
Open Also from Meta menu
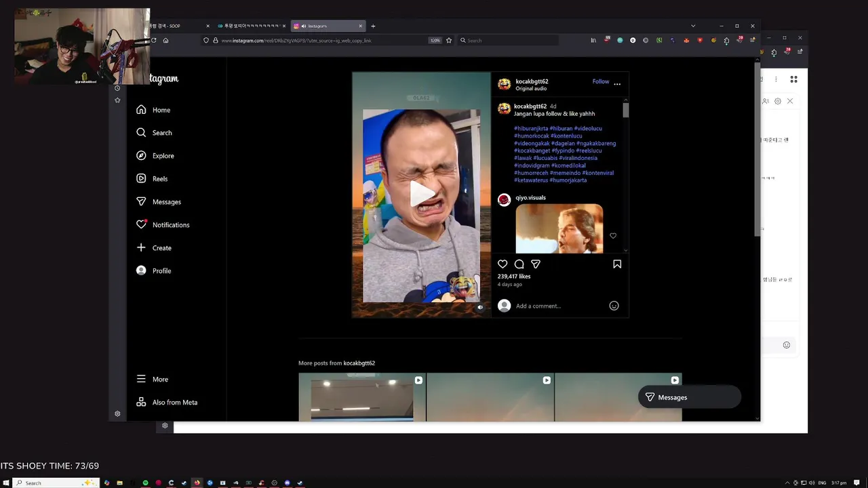167,403
